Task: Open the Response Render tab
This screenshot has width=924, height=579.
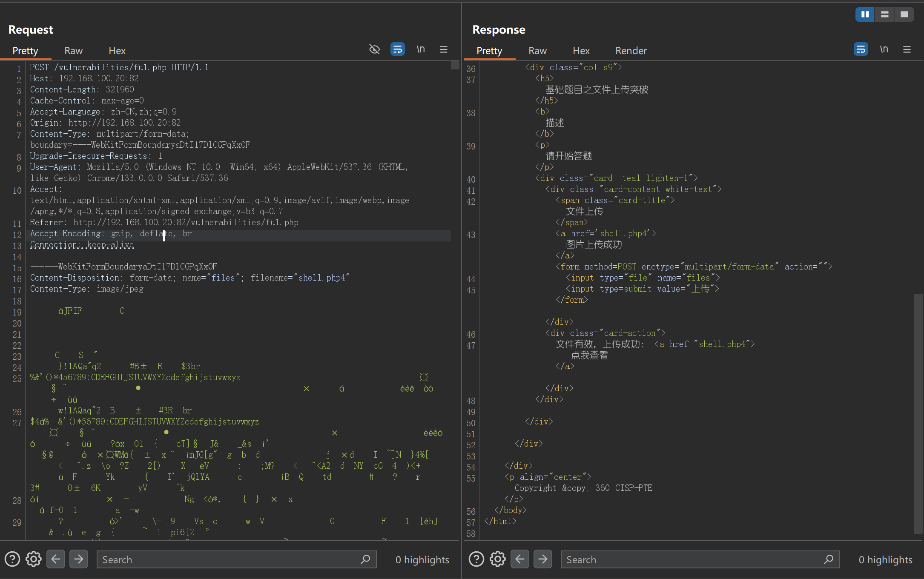Action: point(631,51)
